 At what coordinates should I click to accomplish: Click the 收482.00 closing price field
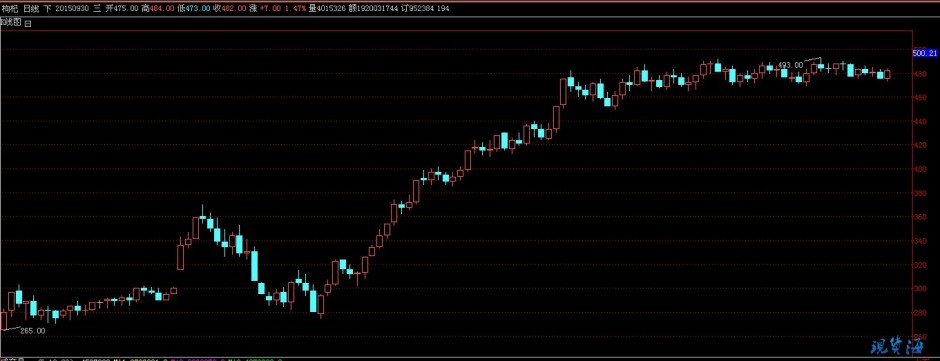[230, 8]
